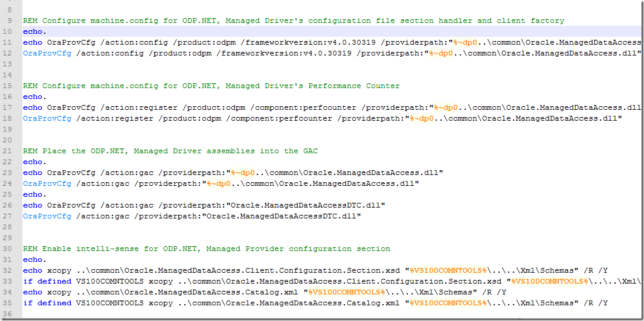This screenshot has height=321, width=644.
Task: Click '/R /Y' at end of line 35
Action: click(x=596, y=303)
